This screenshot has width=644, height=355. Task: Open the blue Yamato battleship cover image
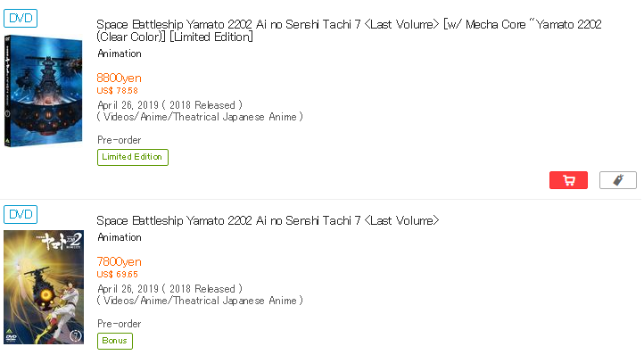(x=43, y=91)
